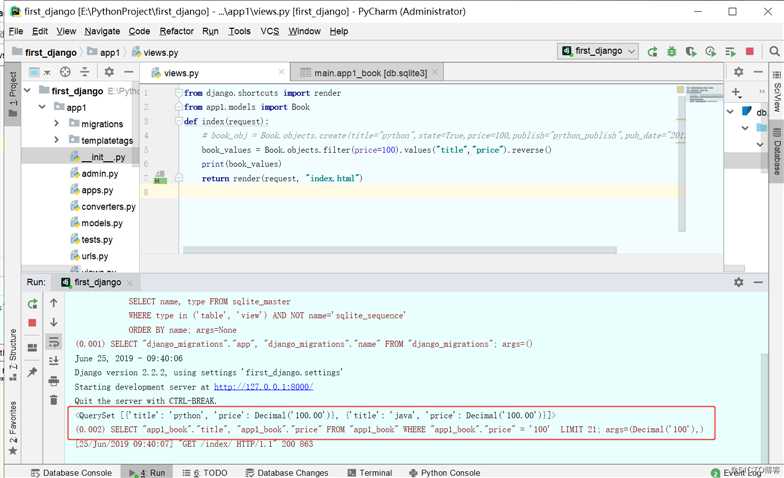Collapse the first_django project root

point(28,90)
